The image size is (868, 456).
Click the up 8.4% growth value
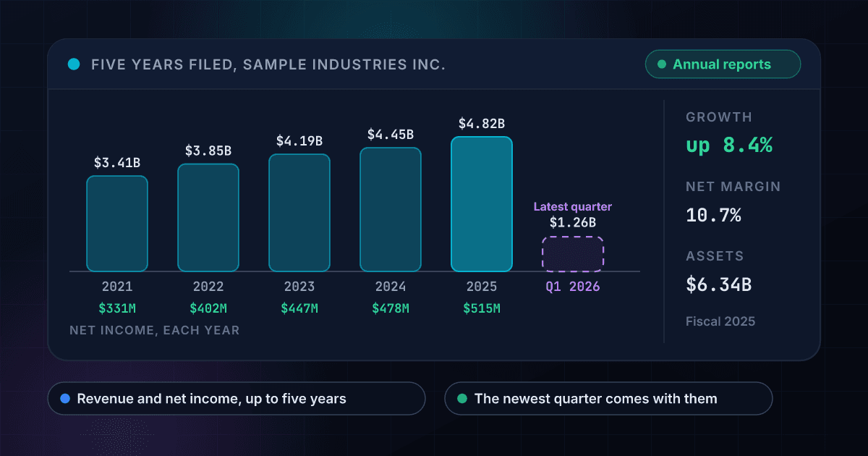pos(729,145)
